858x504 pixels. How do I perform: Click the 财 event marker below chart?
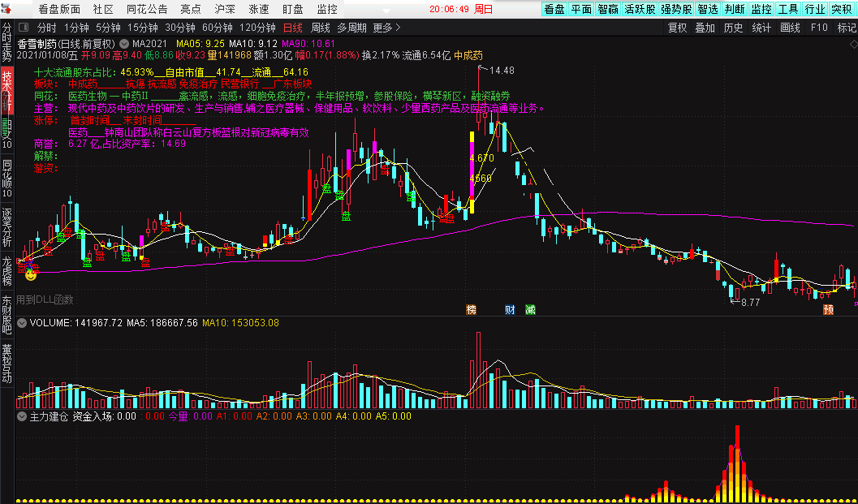click(510, 310)
